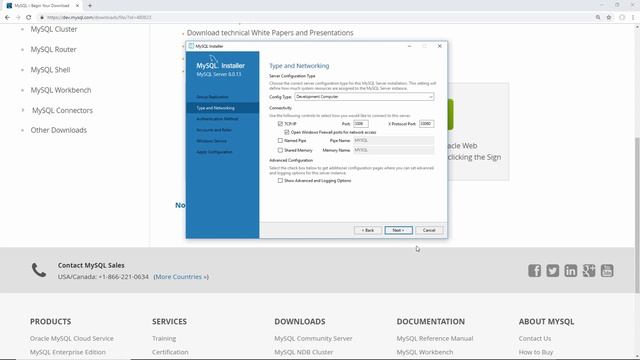Image resolution: width=640 pixels, height=360 pixels.
Task: Open the browser profile icon
Action: (622, 18)
